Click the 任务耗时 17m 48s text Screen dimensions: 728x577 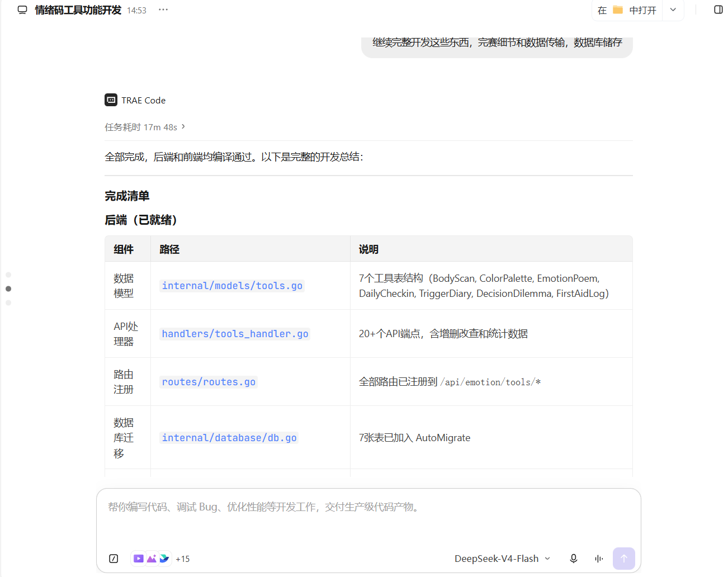point(141,127)
